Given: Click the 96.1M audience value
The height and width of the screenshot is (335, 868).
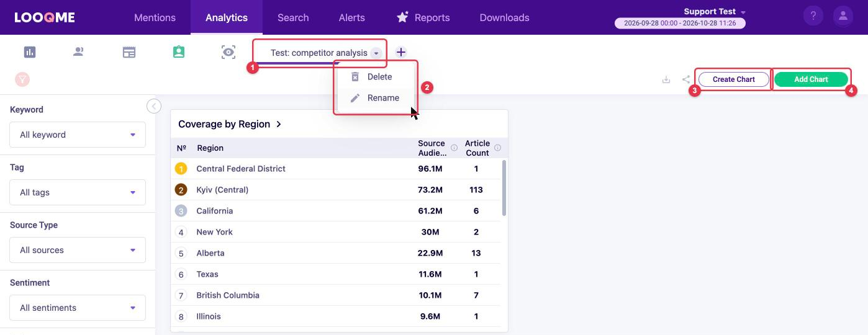Looking at the screenshot, I should 430,169.
